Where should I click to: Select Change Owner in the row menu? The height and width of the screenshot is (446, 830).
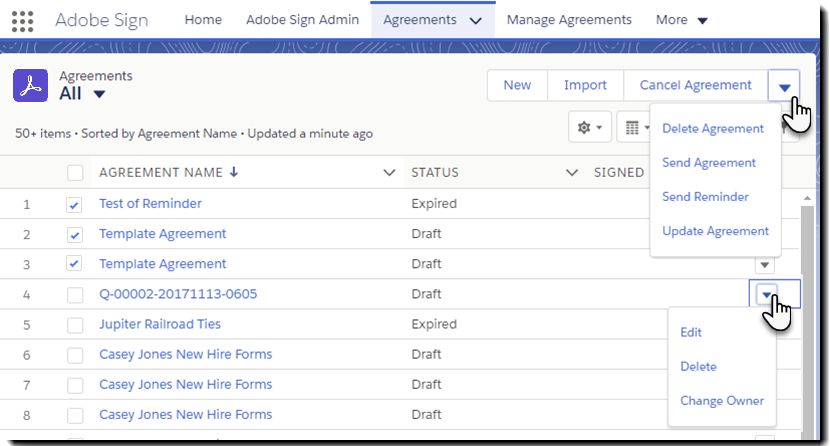(721, 401)
